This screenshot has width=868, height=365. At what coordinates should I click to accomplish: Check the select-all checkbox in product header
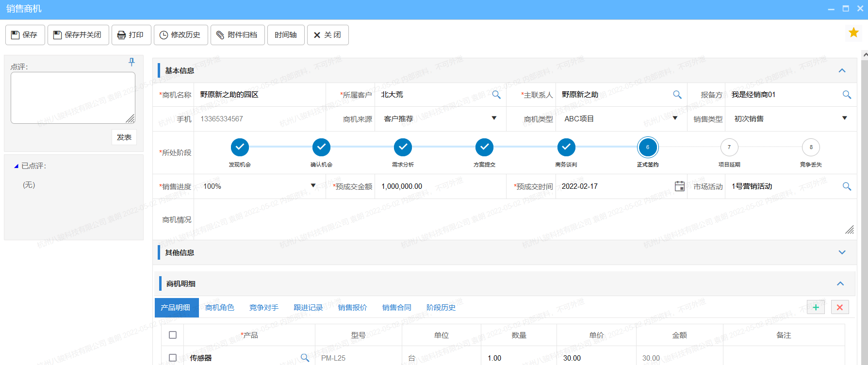(173, 335)
